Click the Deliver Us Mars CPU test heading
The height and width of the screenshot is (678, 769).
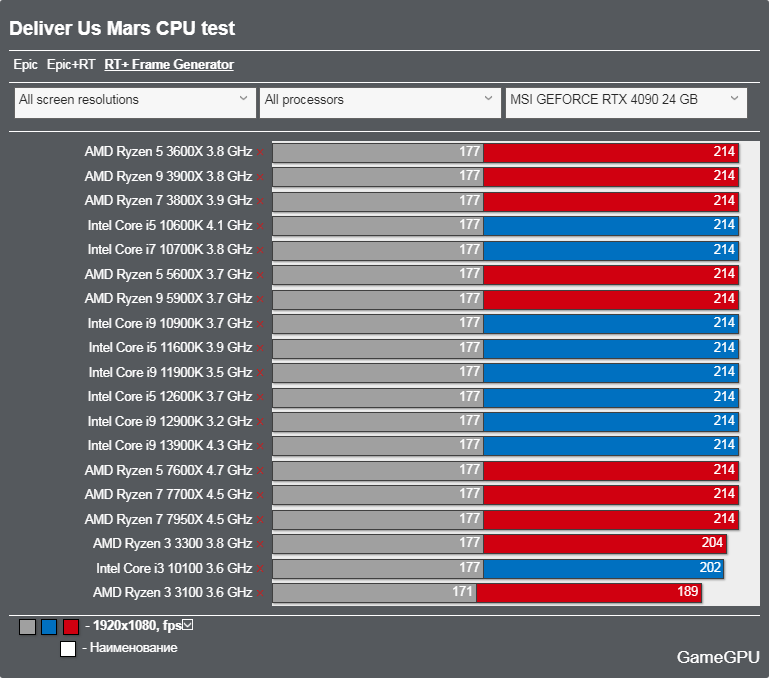pos(122,28)
